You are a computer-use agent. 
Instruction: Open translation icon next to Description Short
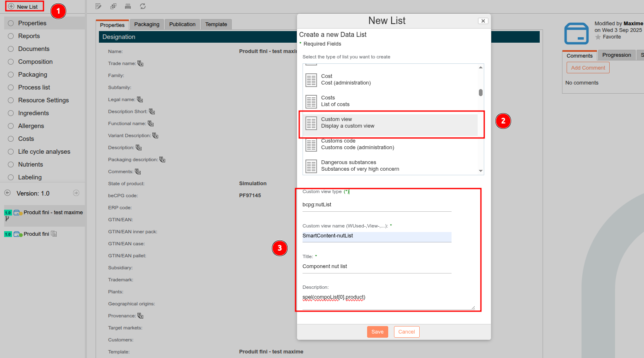[152, 111]
